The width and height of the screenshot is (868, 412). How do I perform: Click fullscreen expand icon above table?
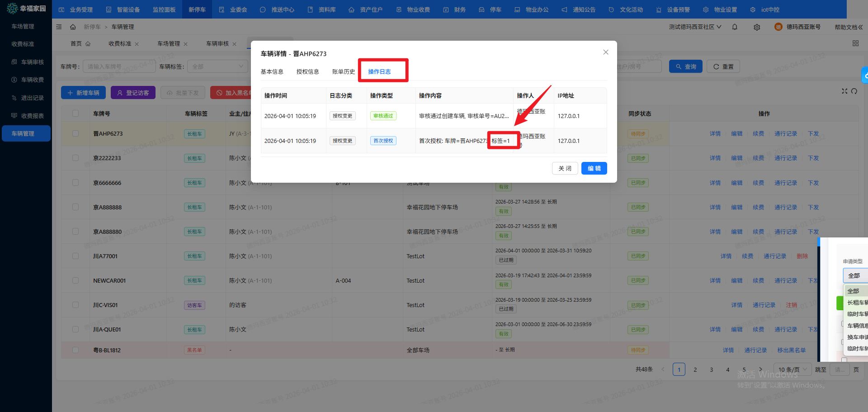coord(844,91)
